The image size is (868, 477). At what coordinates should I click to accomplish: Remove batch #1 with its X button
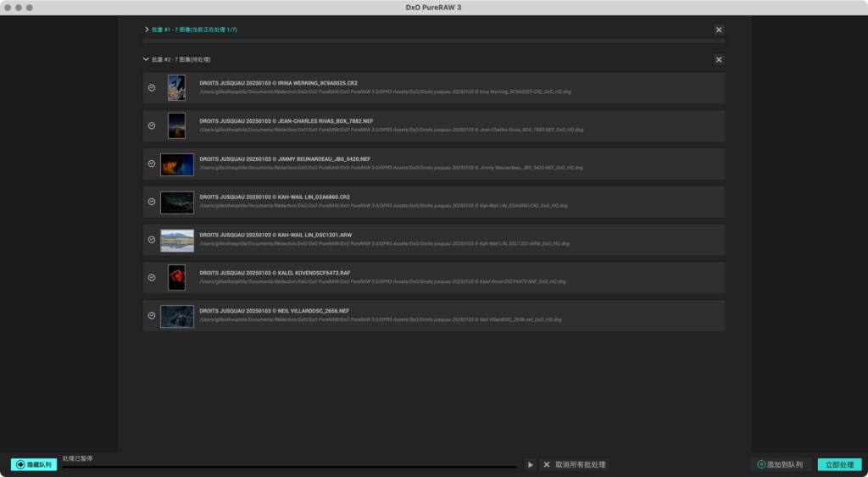click(719, 30)
